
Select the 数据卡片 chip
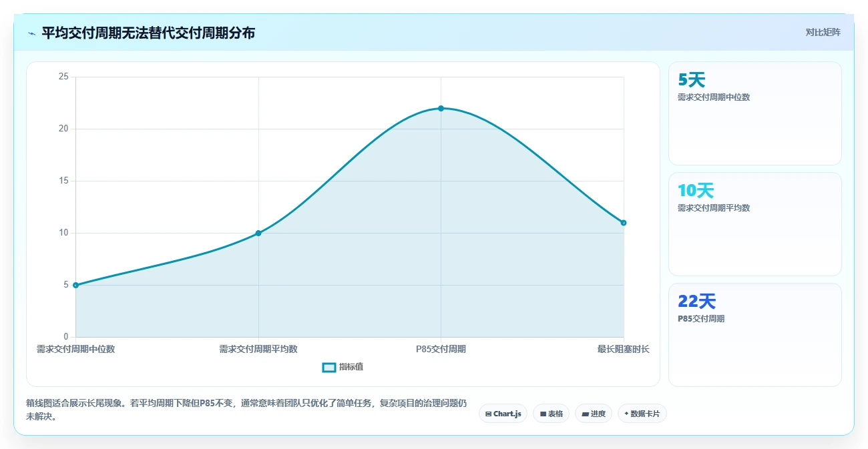[642, 414]
